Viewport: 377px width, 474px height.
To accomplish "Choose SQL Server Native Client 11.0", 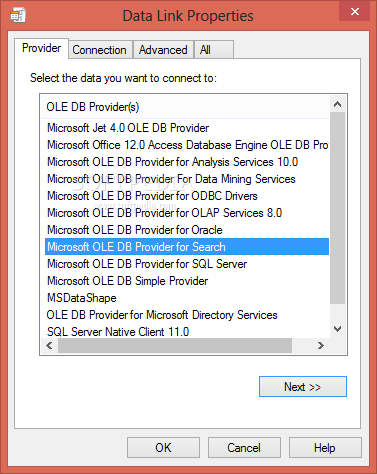I will [x=118, y=332].
